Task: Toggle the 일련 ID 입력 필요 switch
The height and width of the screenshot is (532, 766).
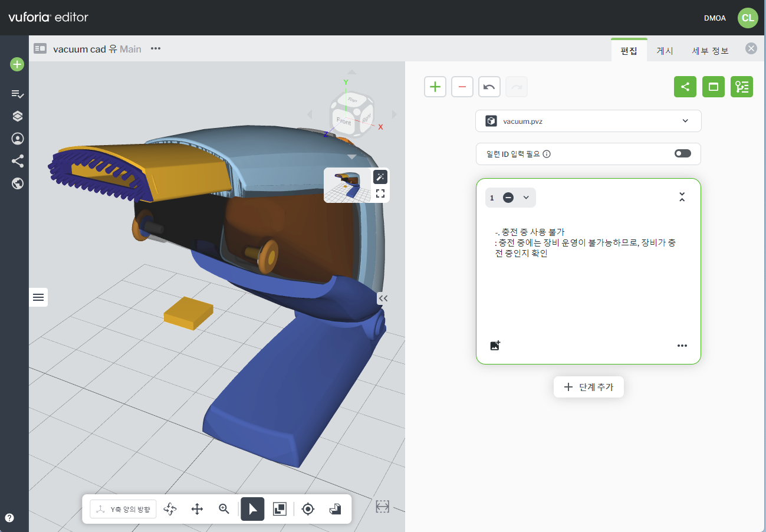Action: coord(682,153)
